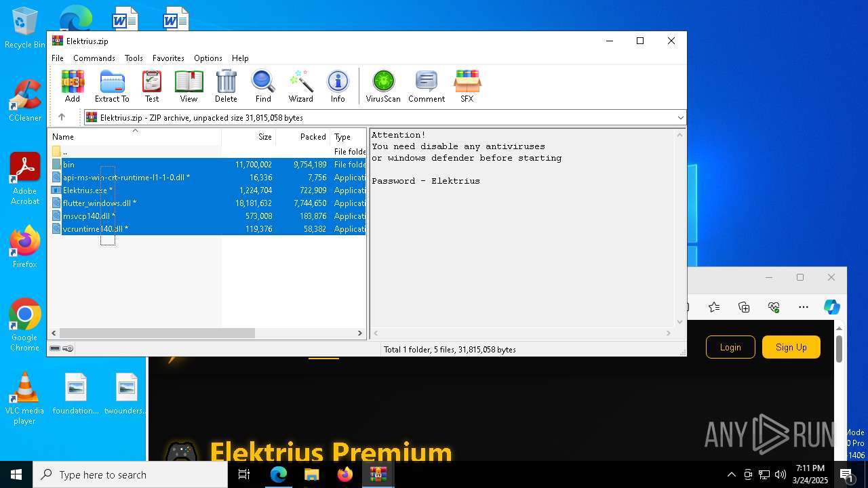Click the Sign Up button in the browser window

[791, 347]
